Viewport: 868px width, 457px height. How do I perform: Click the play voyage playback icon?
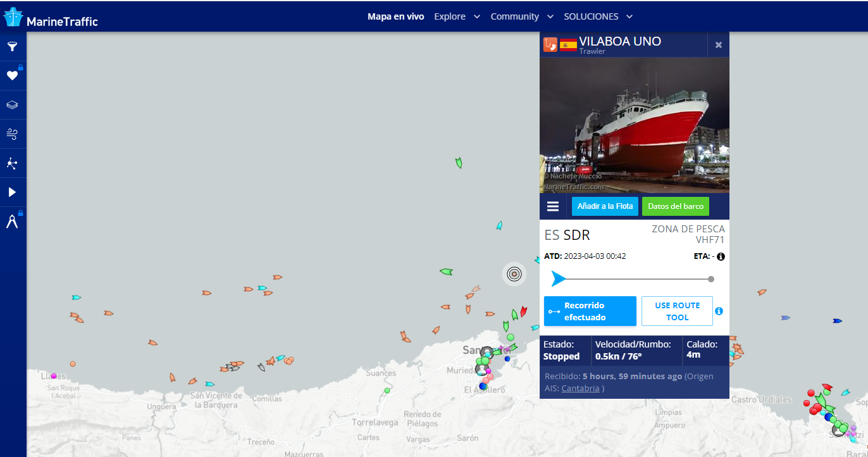[12, 192]
